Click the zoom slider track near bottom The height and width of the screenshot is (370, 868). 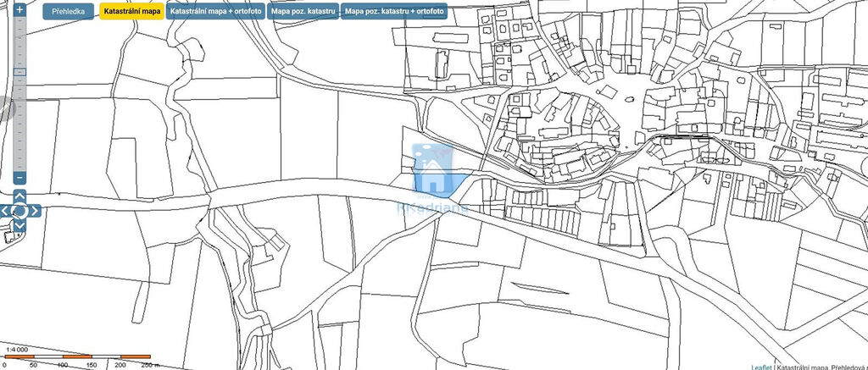coord(20,157)
